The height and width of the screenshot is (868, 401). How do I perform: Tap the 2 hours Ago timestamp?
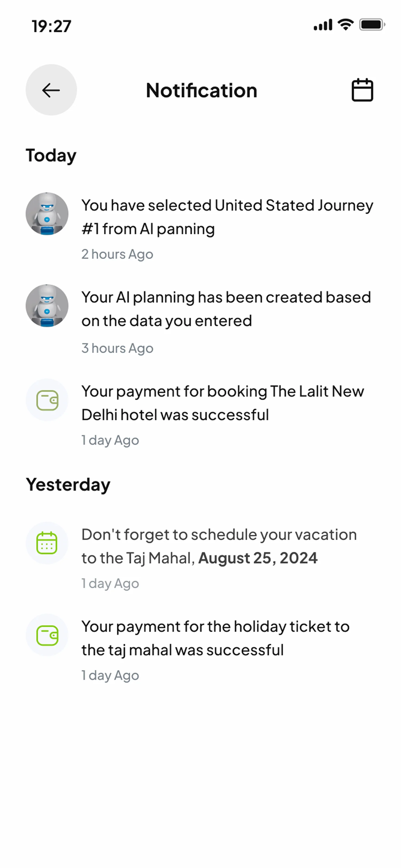117,254
